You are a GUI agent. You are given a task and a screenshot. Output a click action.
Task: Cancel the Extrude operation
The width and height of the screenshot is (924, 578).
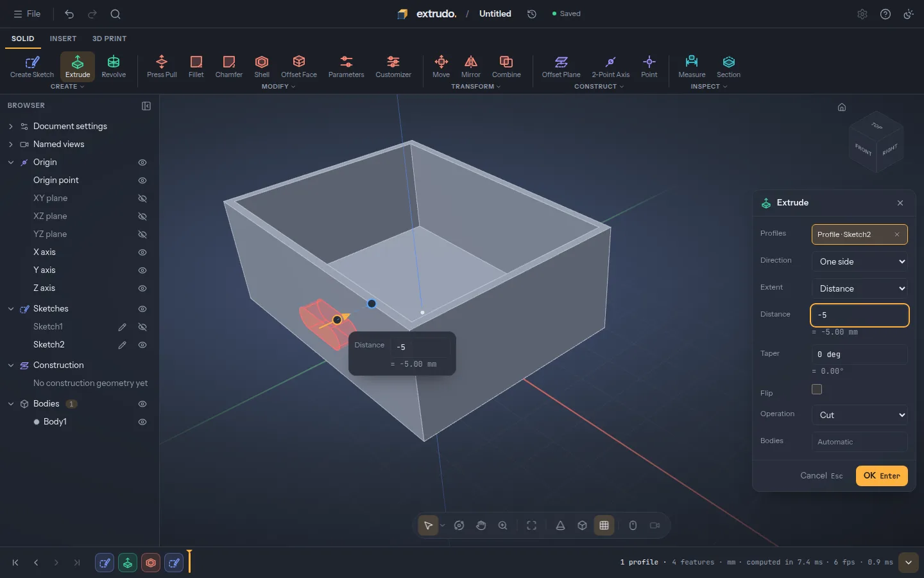pyautogui.click(x=821, y=476)
